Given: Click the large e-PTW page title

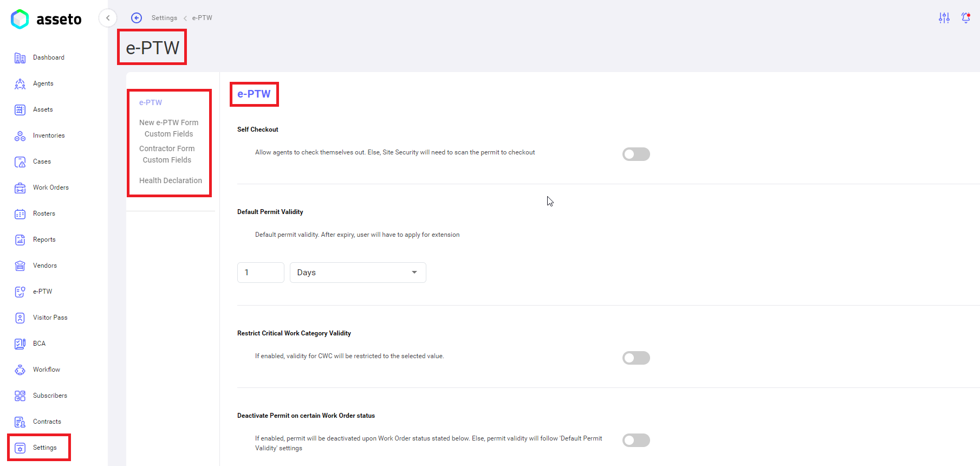Looking at the screenshot, I should pos(153,48).
